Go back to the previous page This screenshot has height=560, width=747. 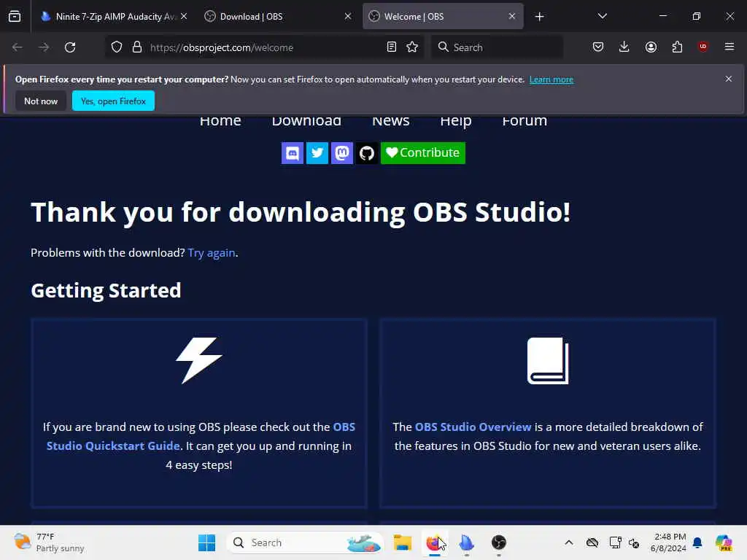[x=18, y=47]
